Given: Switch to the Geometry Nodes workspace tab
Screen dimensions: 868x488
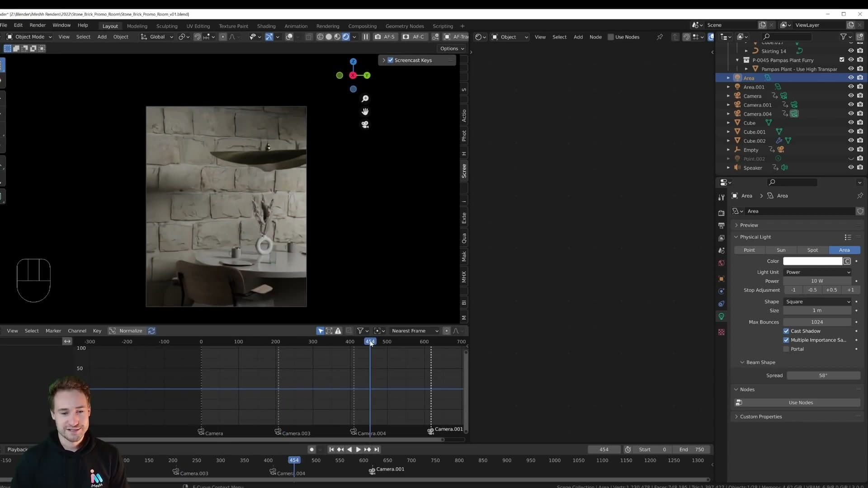Looking at the screenshot, I should pyautogui.click(x=405, y=26).
